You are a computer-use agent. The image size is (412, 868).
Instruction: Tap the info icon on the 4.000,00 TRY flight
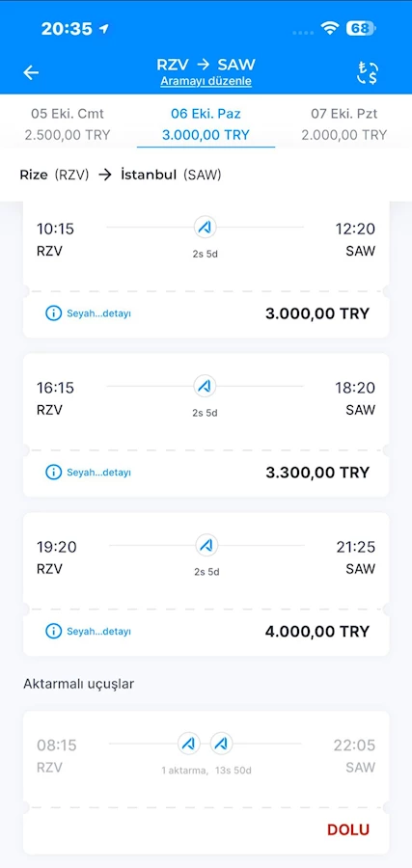[x=53, y=631]
